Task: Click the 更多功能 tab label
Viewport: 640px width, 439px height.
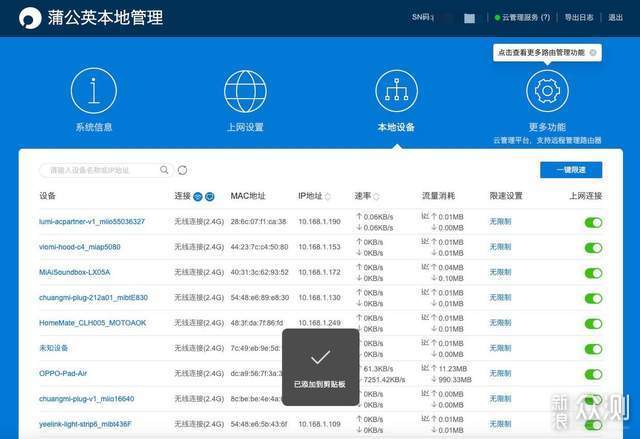Action: [x=547, y=127]
